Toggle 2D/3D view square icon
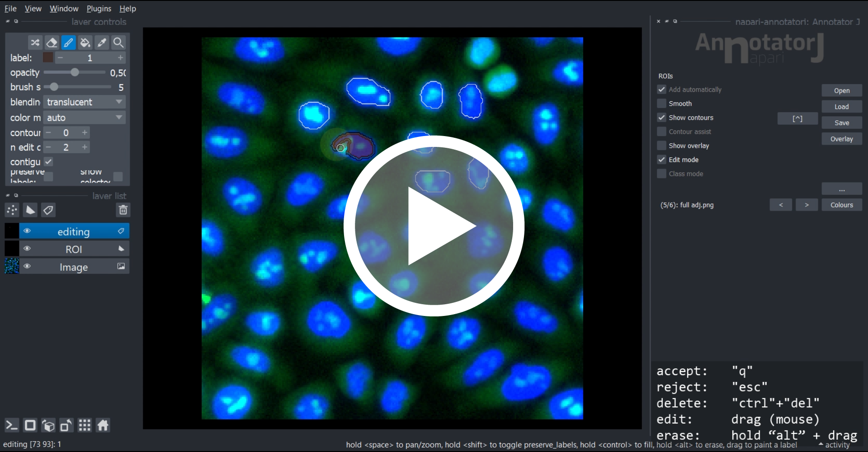 [x=30, y=425]
